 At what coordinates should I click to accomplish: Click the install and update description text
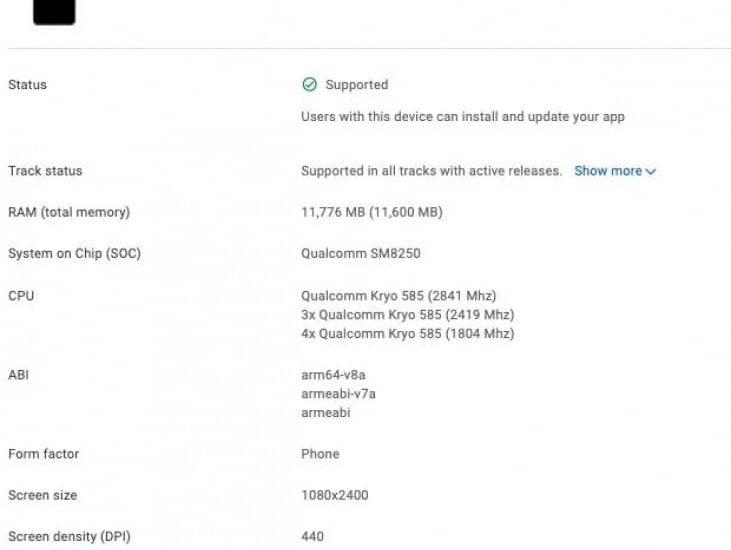pos(462,117)
